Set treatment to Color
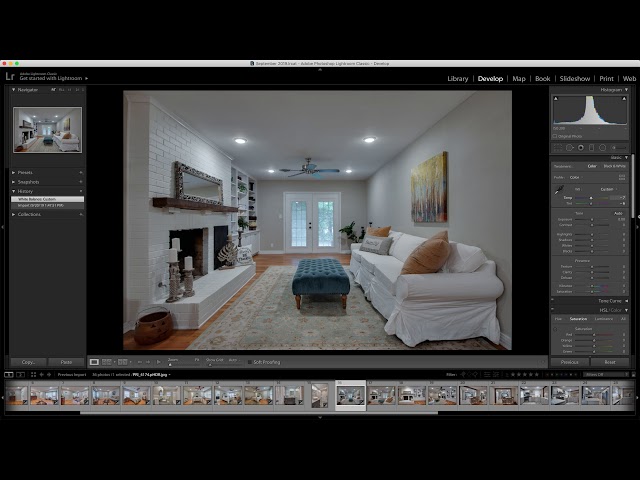Screen dimensions: 640x480 coord(592,167)
